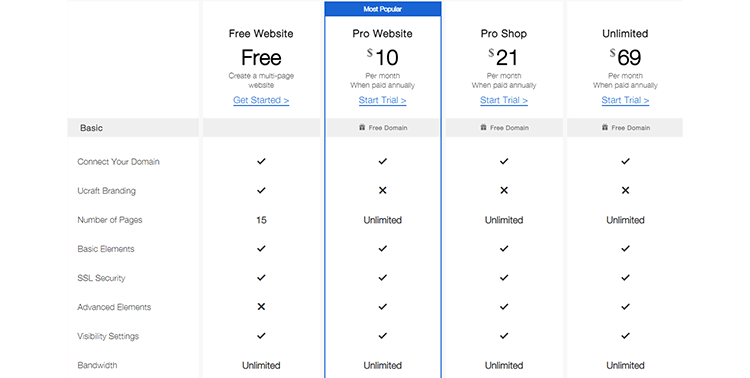Image resolution: width=750 pixels, height=378 pixels.
Task: Click SSL Security checkmark under Unlimited plan
Action: coord(625,278)
